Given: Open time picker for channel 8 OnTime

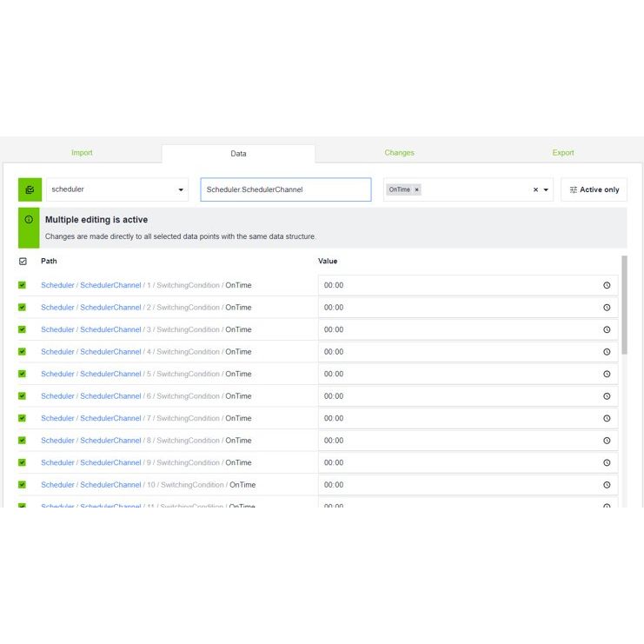Looking at the screenshot, I should point(607,441).
